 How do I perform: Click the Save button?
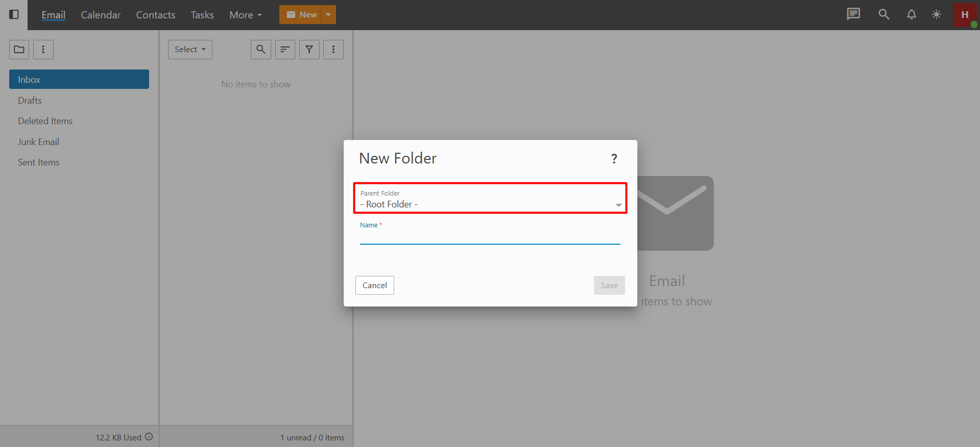coord(609,285)
